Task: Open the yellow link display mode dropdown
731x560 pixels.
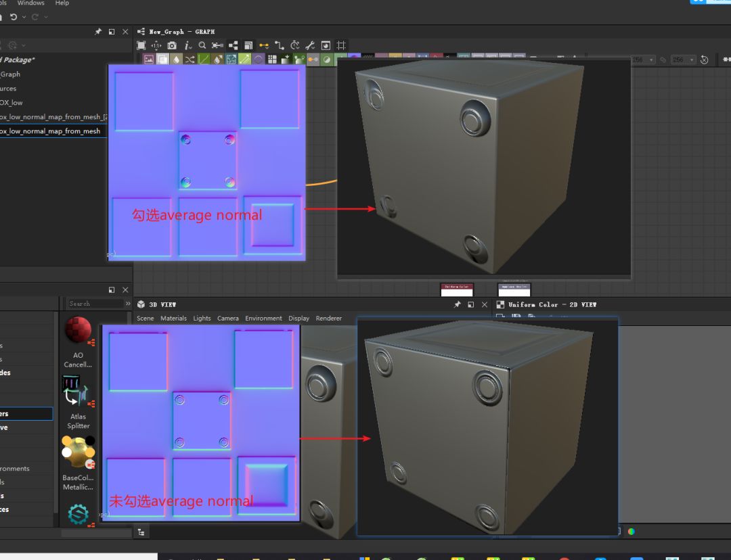Action: [264, 45]
